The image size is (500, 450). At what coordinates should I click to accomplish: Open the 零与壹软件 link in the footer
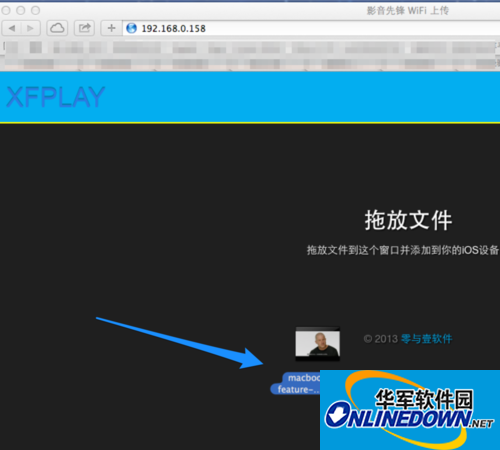coord(426,339)
